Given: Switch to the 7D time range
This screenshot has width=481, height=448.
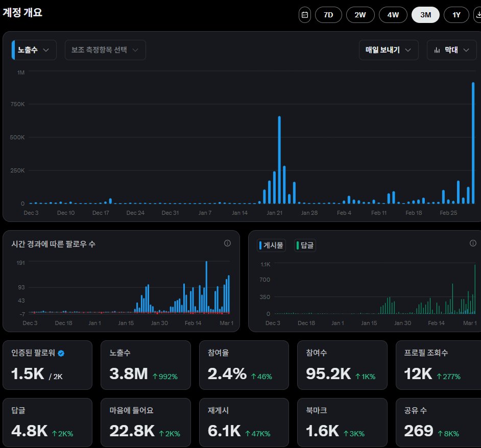Looking at the screenshot, I should pos(328,15).
